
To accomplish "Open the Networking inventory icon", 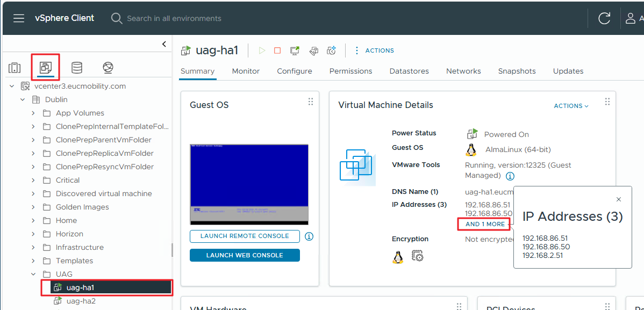I will click(108, 68).
